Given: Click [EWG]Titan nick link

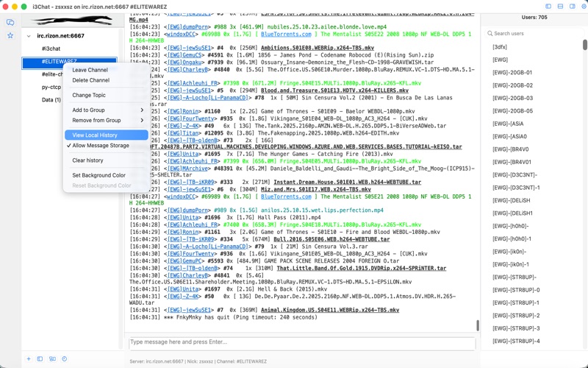Looking at the screenshot, I should (183, 133).
